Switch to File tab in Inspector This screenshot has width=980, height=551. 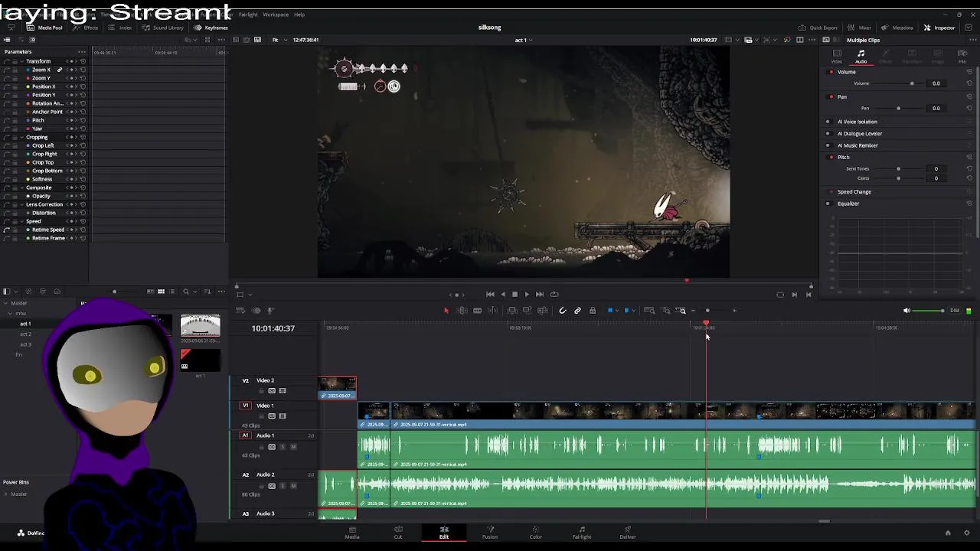pos(962,57)
